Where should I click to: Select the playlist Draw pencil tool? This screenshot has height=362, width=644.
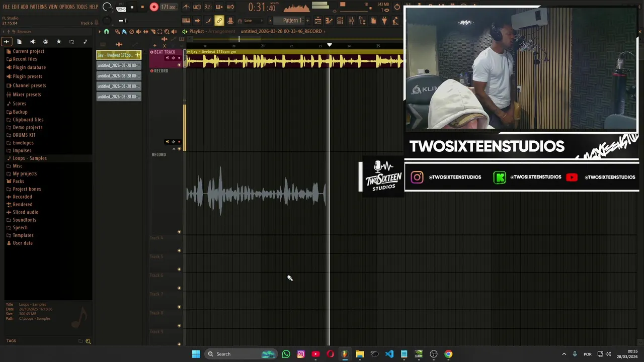point(118,31)
